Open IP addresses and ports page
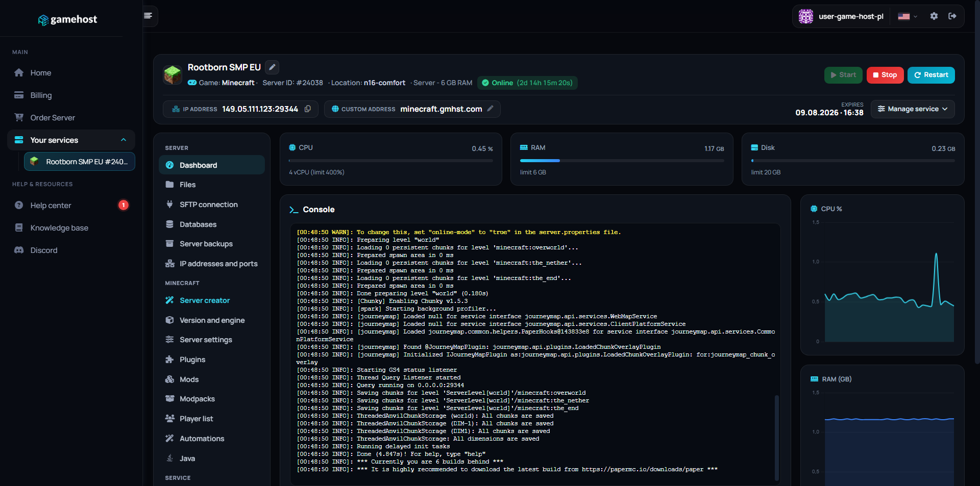980x486 pixels. [x=212, y=264]
